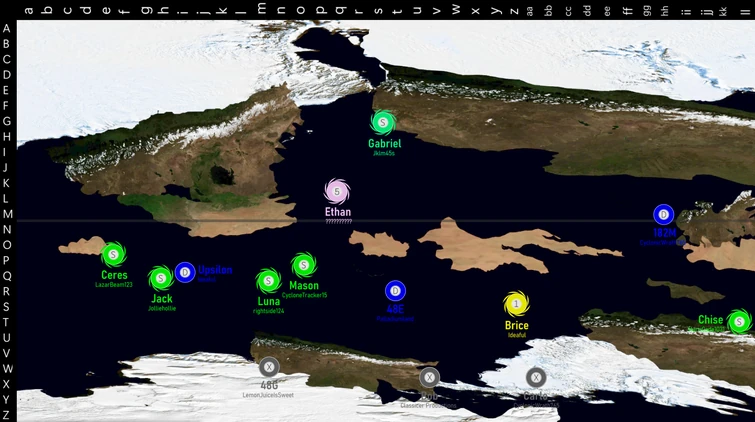Click the 182M name label

tap(664, 233)
